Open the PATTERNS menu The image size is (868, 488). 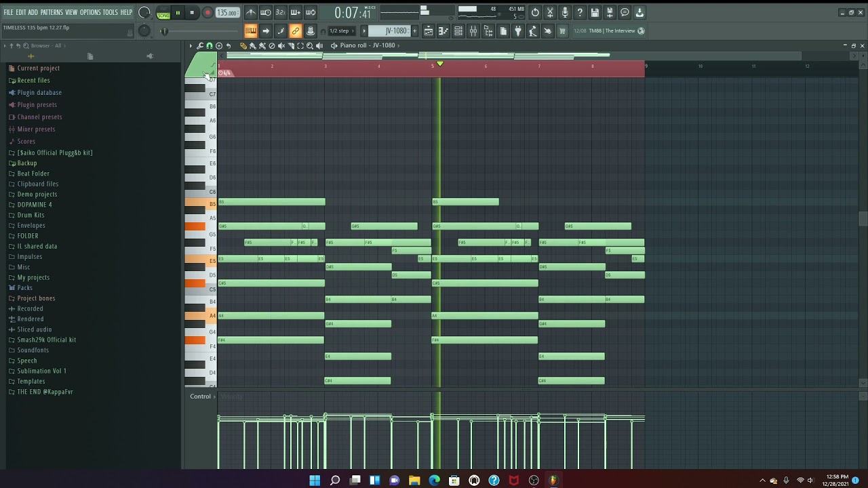52,12
